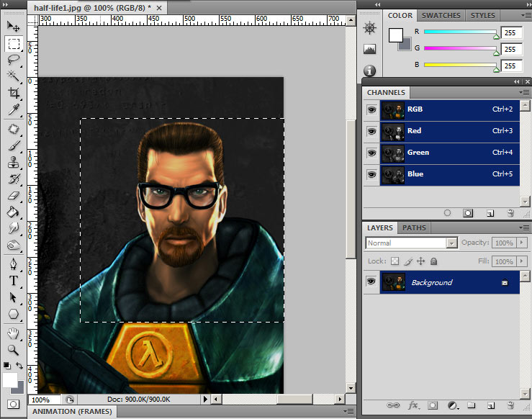This screenshot has height=419, width=532.
Task: Open the Histogram panel icon
Action: coord(370,50)
